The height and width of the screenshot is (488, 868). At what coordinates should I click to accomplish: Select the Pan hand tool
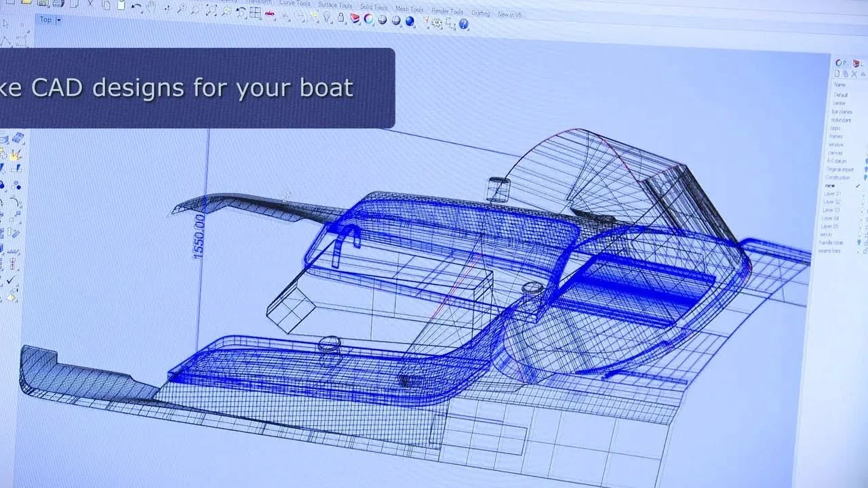point(151,7)
